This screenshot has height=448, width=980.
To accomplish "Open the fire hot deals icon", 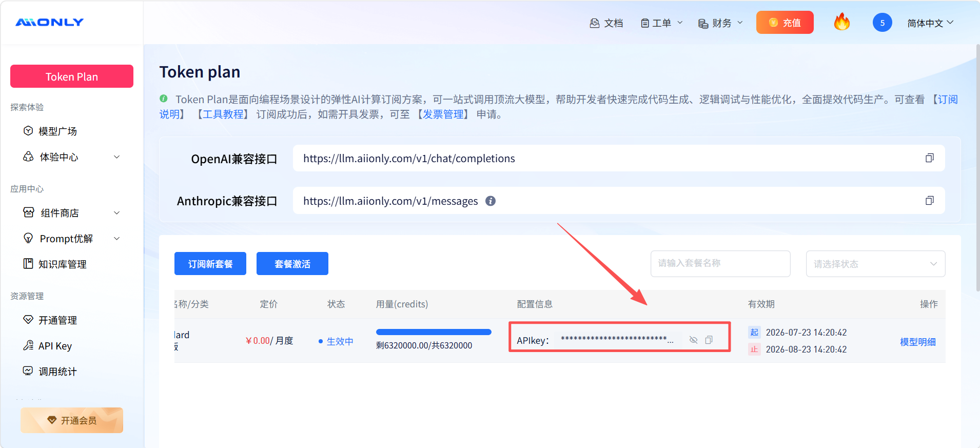I will [842, 22].
